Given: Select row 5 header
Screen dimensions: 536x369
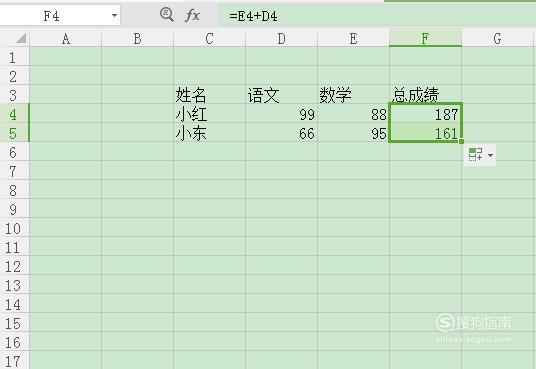Looking at the screenshot, I should pyautogui.click(x=14, y=133).
